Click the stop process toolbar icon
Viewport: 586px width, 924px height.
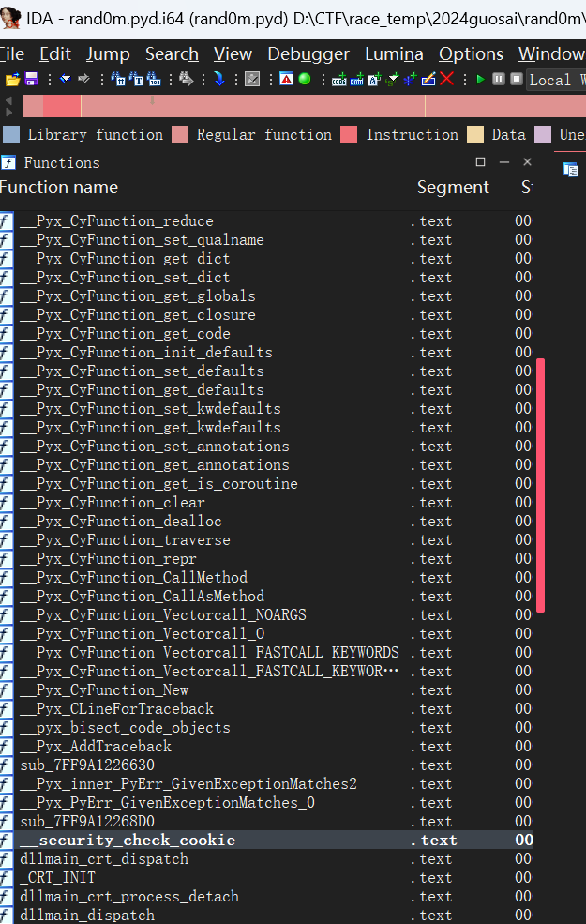(x=516, y=80)
